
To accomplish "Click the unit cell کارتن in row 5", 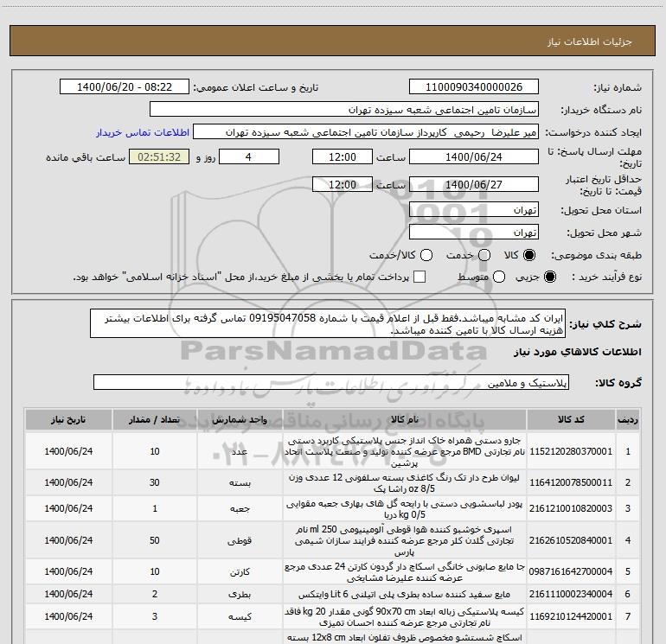I will (240, 572).
